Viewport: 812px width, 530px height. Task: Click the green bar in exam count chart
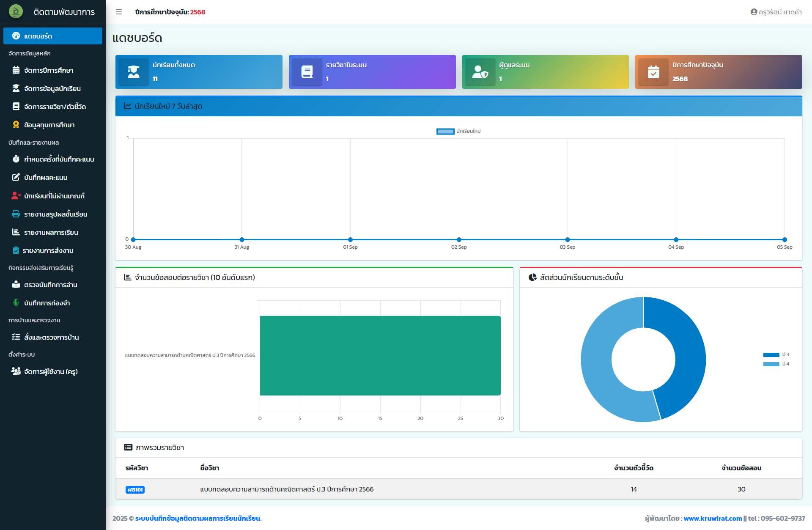pos(380,355)
